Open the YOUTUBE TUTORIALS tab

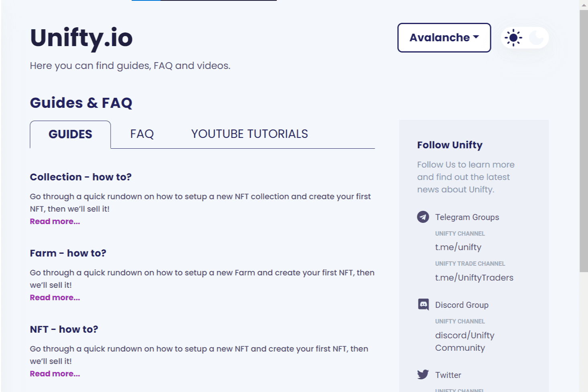(x=249, y=134)
